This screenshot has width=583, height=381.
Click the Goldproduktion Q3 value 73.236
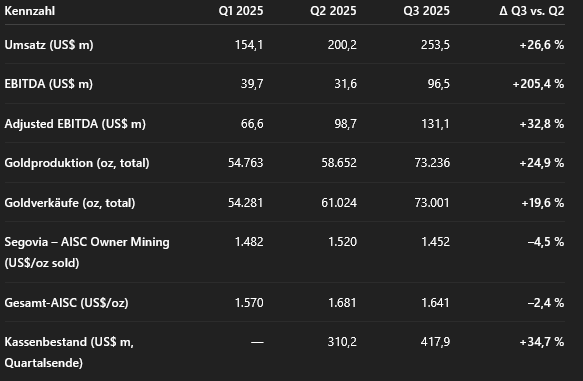(432, 163)
